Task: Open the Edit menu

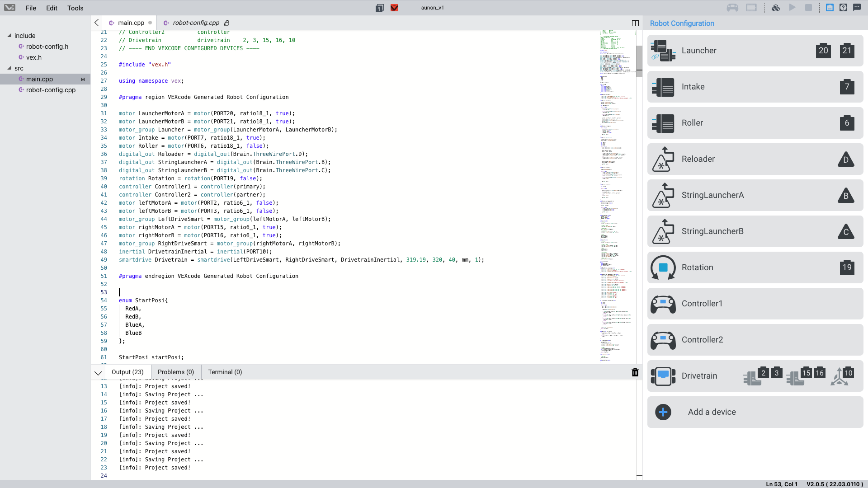Action: coord(52,8)
